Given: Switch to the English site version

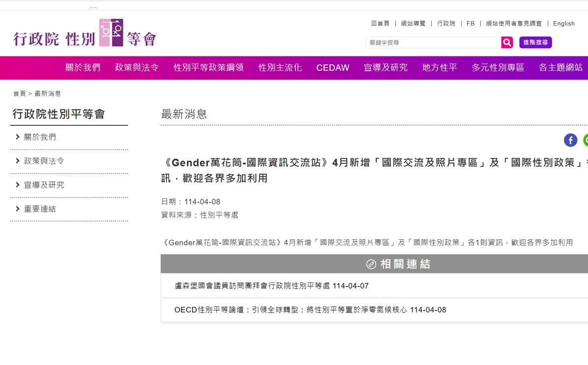Looking at the screenshot, I should tap(563, 24).
